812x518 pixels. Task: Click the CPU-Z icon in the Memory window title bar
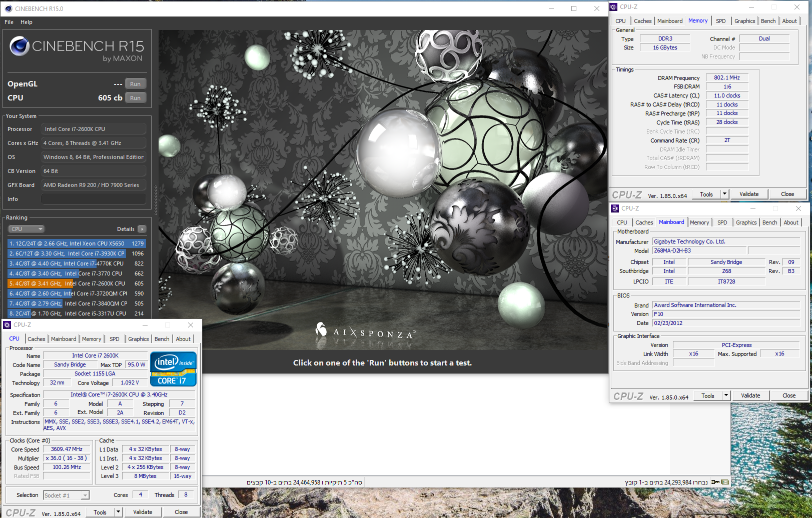[x=614, y=7]
